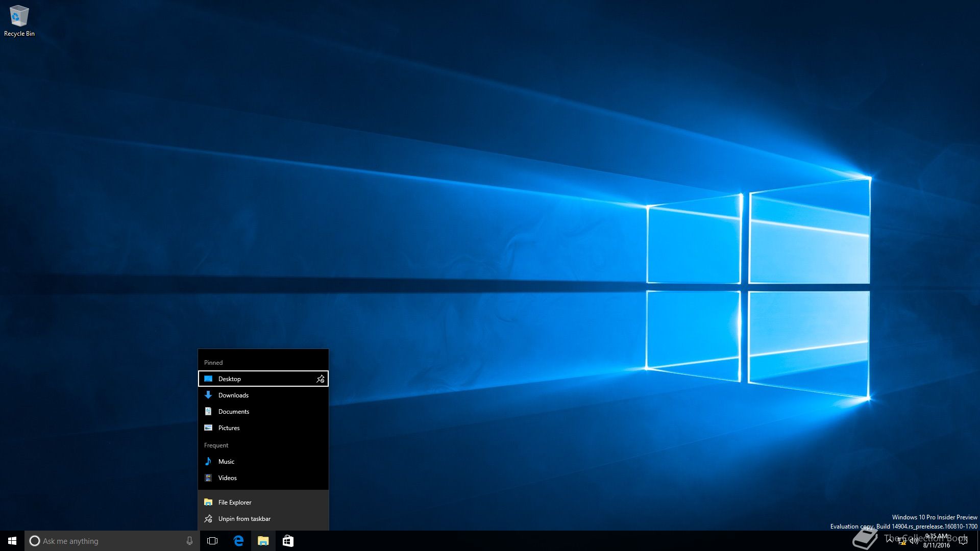This screenshot has width=980, height=551.
Task: Click the network status tray icon
Action: tap(901, 541)
